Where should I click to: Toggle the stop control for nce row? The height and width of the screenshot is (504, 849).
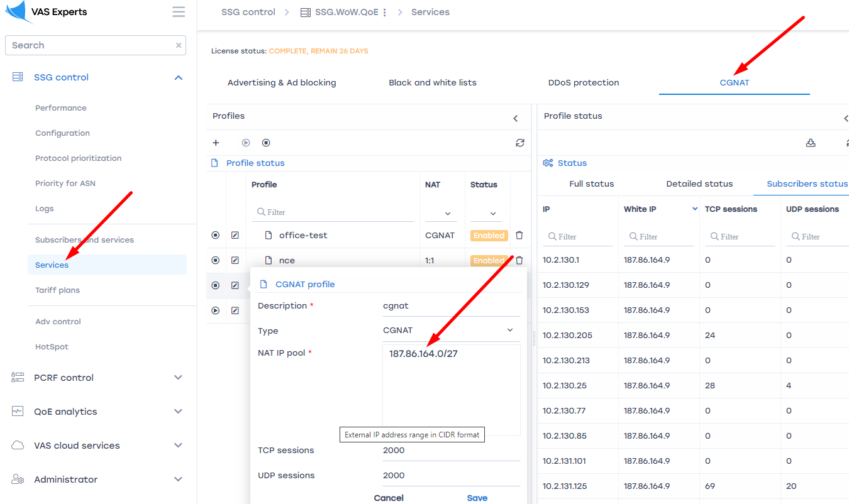[216, 260]
